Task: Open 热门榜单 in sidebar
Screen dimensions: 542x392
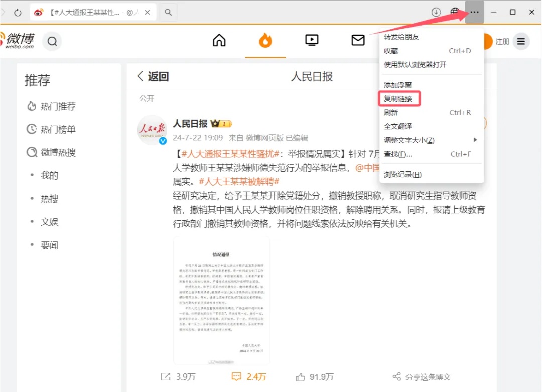Action: (x=51, y=129)
